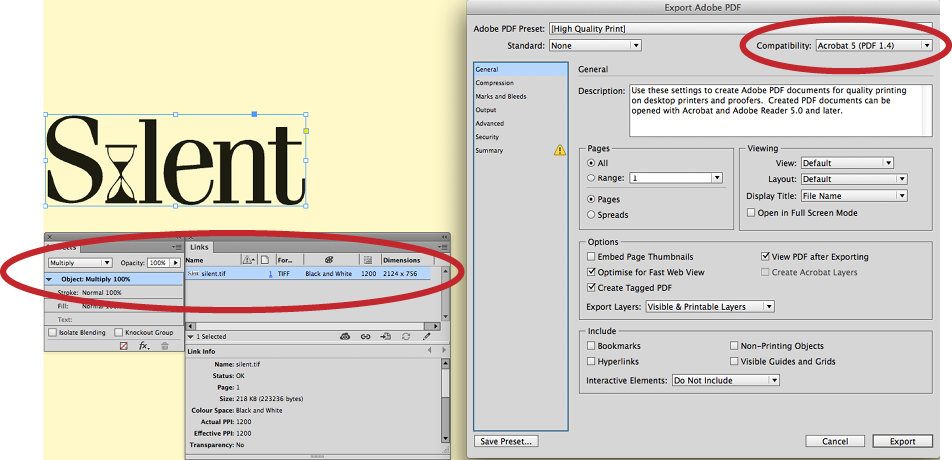952x460 pixels.
Task: Select the Marks and Bleeds category
Action: tap(521, 96)
